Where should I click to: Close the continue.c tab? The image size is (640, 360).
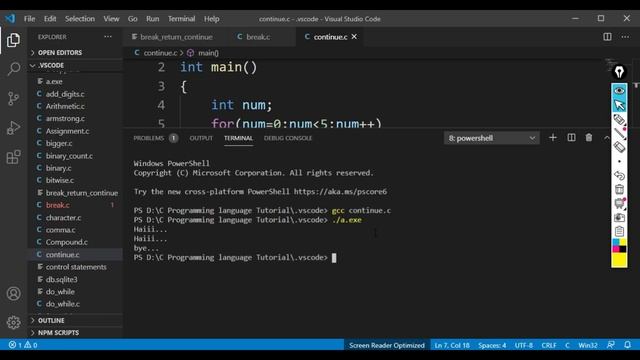tap(354, 36)
